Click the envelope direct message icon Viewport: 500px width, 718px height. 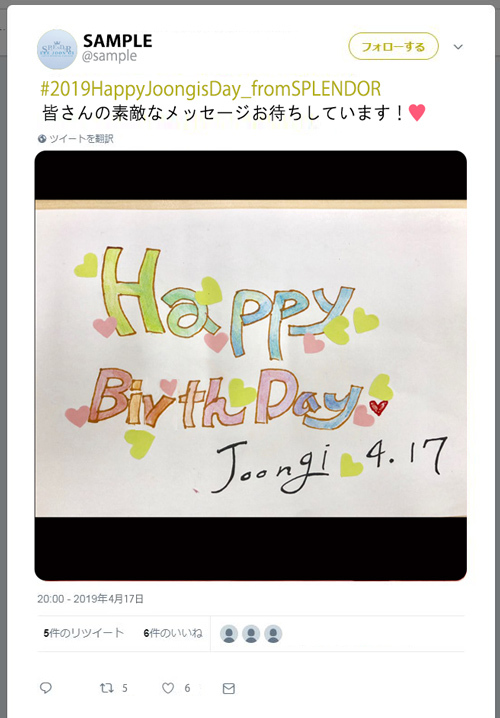click(228, 688)
